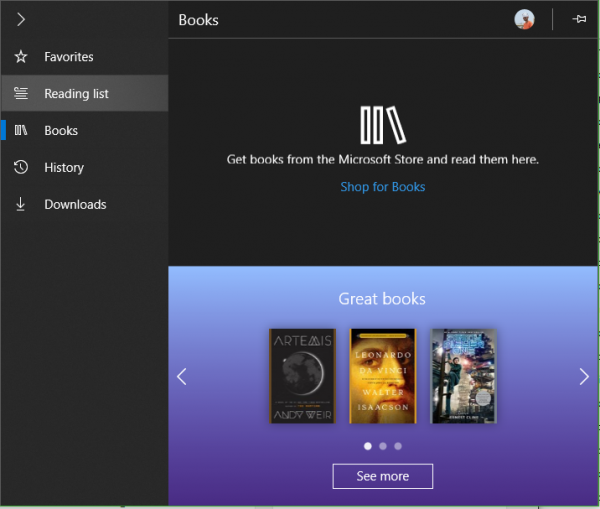
Task: Click 'Get books from the Microsoft Store' text
Action: pos(383,159)
